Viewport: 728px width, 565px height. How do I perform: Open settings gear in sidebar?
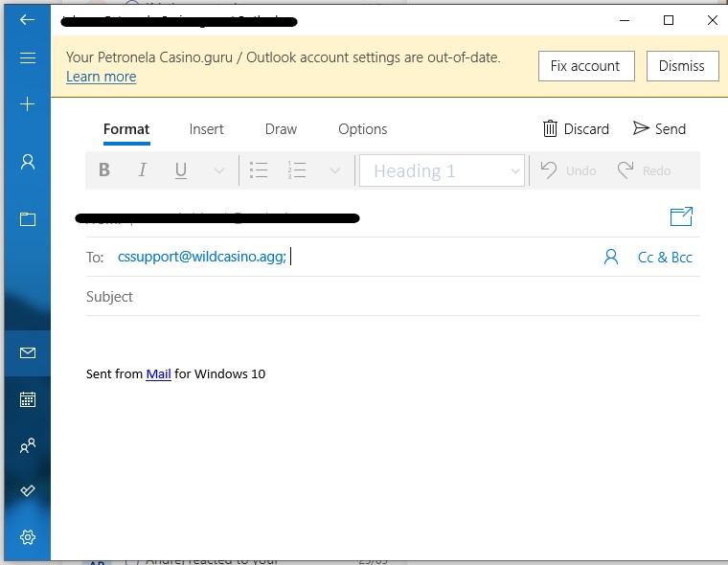pos(27,537)
